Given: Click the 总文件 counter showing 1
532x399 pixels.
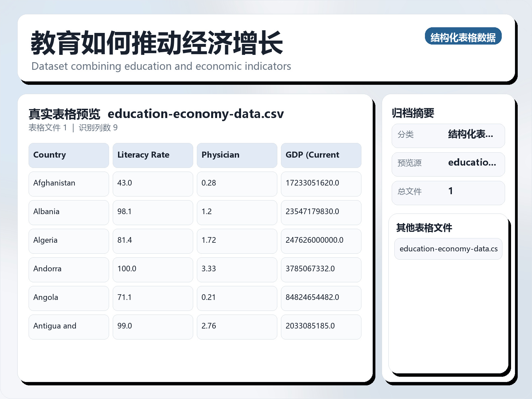Looking at the screenshot, I should pyautogui.click(x=448, y=192).
